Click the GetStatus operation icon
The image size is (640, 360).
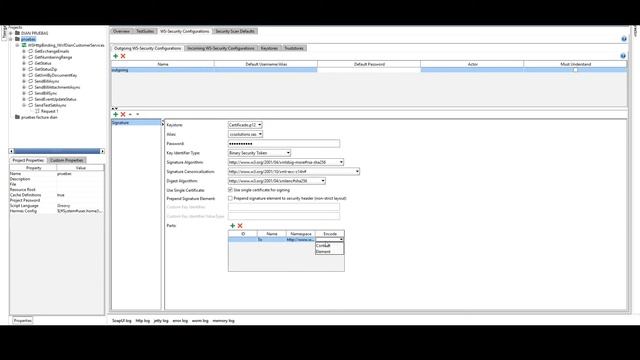point(31,63)
